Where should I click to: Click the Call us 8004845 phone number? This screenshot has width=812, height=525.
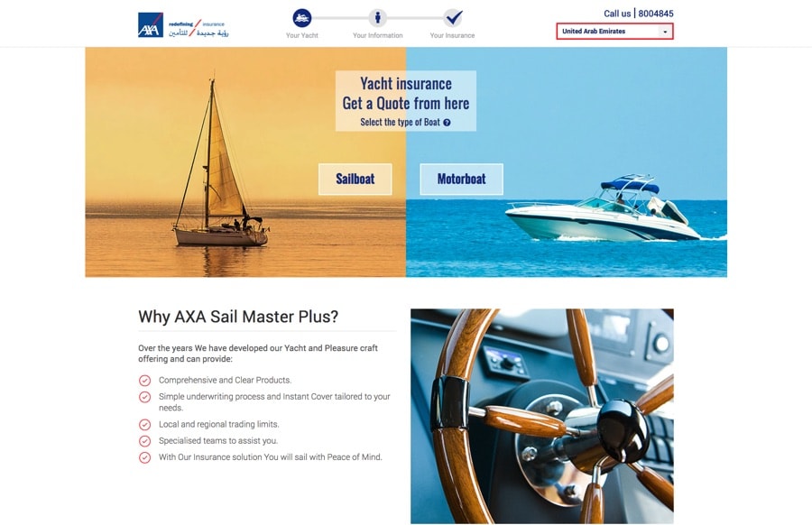639,14
